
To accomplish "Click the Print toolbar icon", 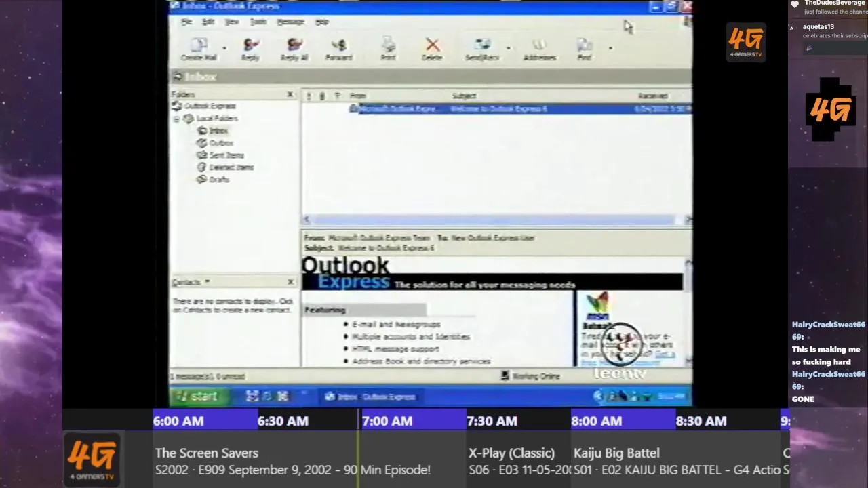I will [x=388, y=49].
